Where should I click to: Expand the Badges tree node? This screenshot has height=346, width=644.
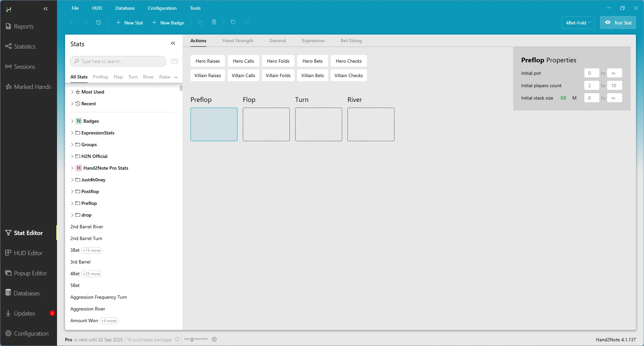coord(72,121)
